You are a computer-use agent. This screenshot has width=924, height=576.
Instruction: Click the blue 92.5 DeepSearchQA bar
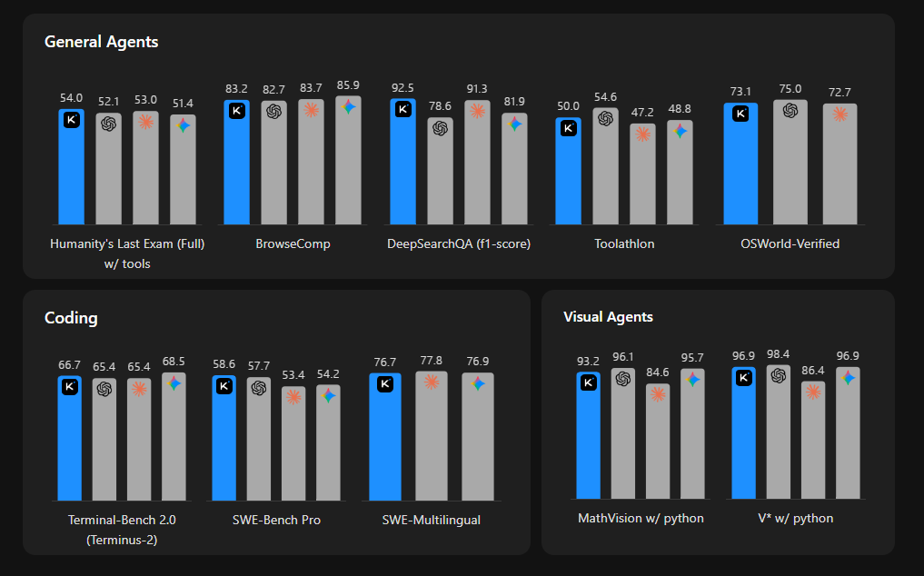click(403, 162)
